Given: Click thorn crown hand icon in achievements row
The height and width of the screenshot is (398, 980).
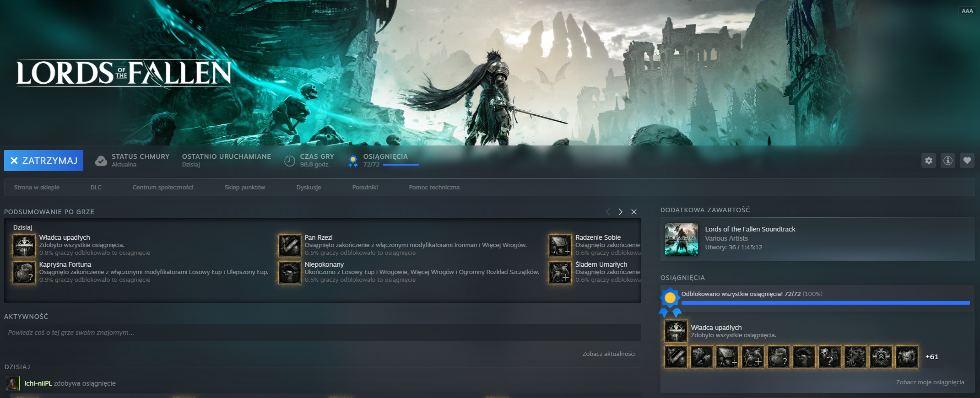Looking at the screenshot, I should (x=804, y=357).
